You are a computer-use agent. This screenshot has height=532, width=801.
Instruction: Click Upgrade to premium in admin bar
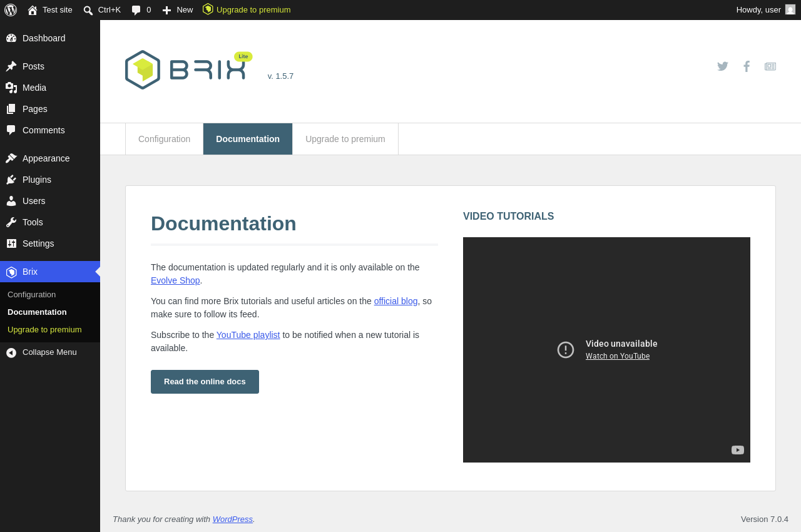point(253,10)
